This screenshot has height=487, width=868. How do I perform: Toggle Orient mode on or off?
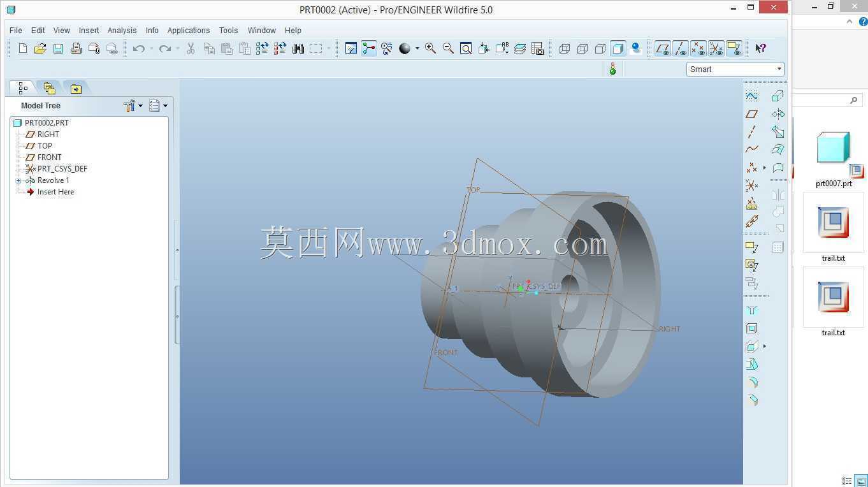coord(387,48)
